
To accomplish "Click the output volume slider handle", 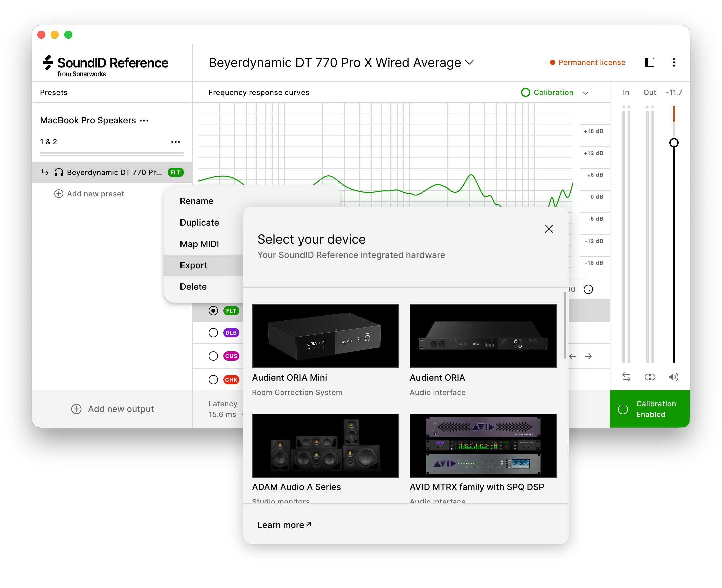I will click(x=673, y=143).
